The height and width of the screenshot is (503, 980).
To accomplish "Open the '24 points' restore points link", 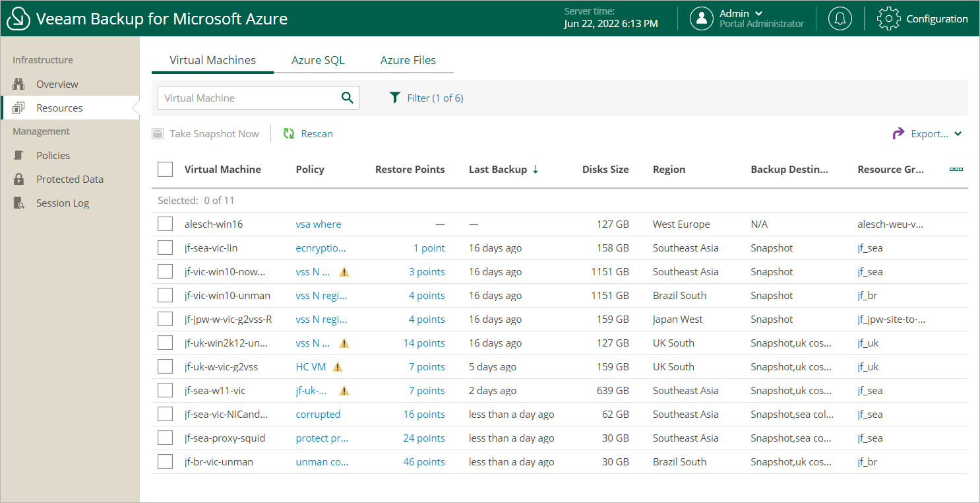I will (424, 438).
